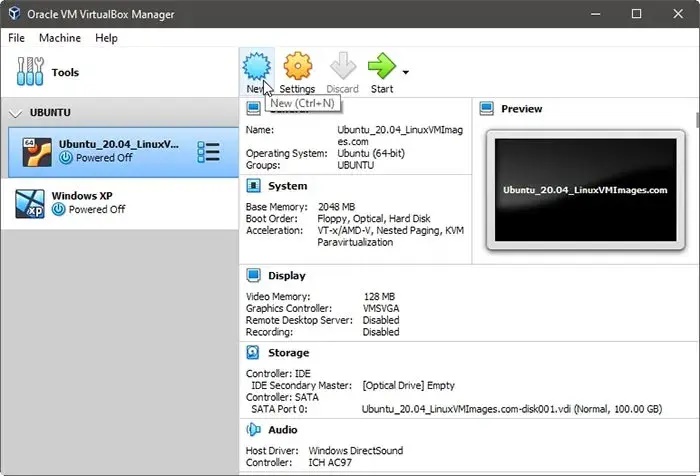Select the Windows XP virtual machine

coord(120,204)
